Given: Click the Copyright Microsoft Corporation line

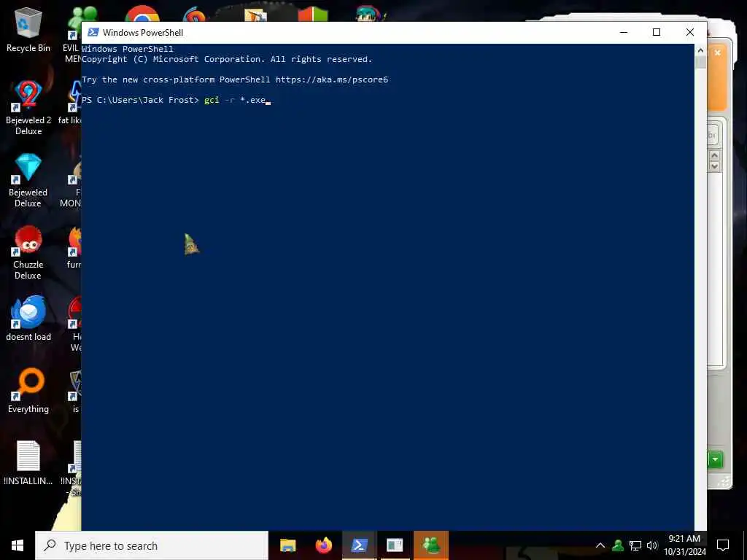Looking at the screenshot, I should (x=227, y=59).
